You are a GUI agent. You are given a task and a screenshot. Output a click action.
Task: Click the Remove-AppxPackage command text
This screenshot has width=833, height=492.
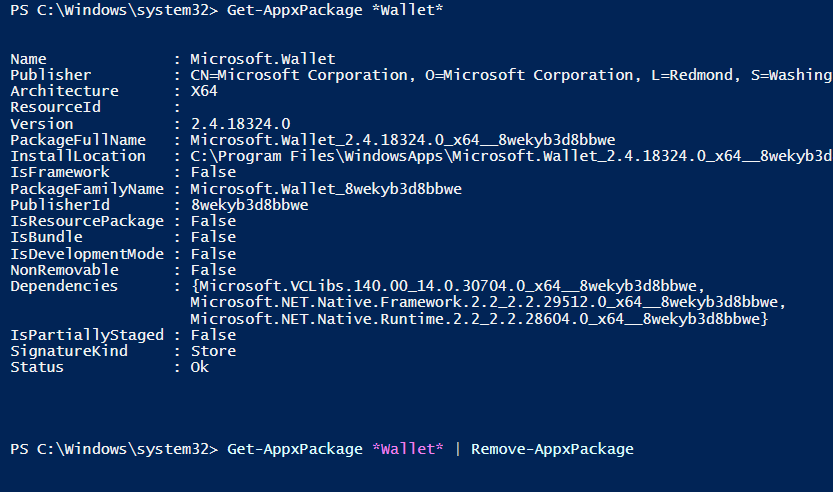(x=552, y=449)
